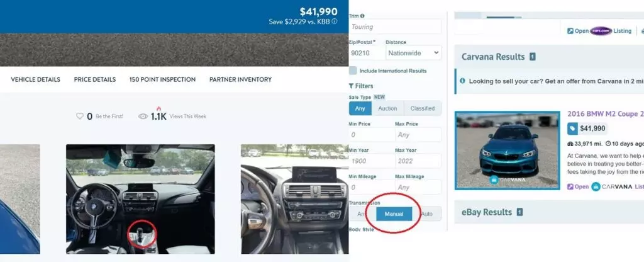This screenshot has height=262, width=644.
Task: Click the Open Carvana Listing link
Action: [606, 186]
